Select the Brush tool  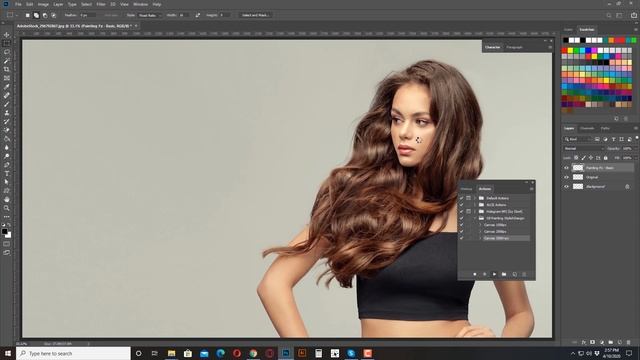(7, 104)
